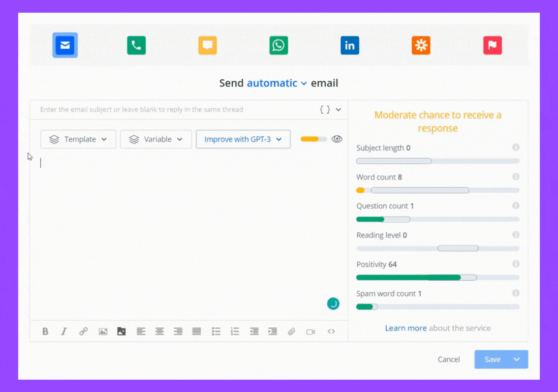This screenshot has height=392, width=558.
Task: Expand the subject variable chevron
Action: point(338,109)
